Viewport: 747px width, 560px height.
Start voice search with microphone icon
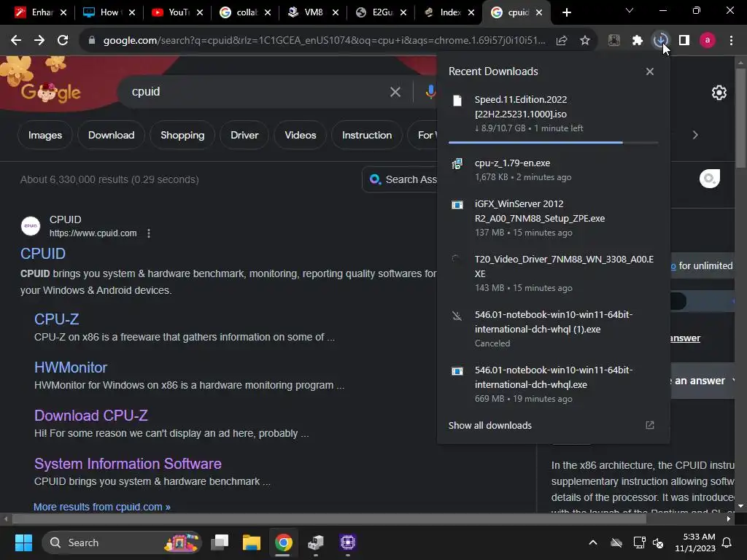[430, 92]
